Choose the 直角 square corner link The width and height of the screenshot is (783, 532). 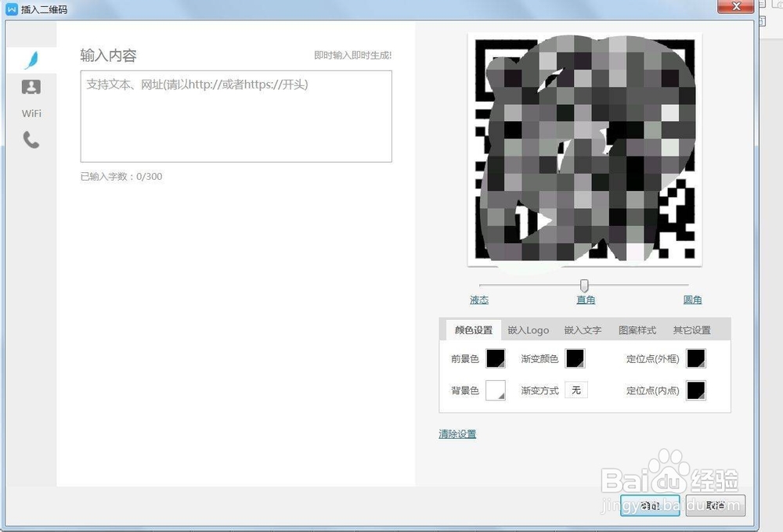coord(586,300)
